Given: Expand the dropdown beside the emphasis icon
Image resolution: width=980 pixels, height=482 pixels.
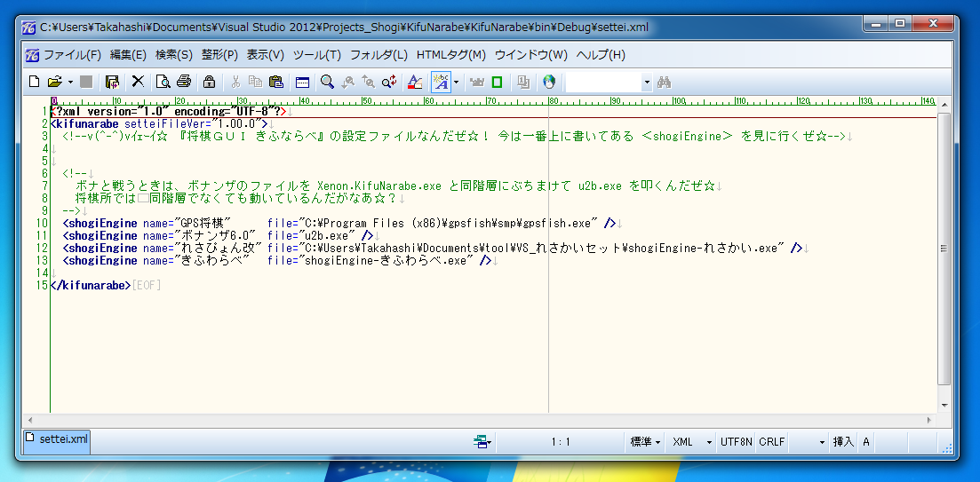Looking at the screenshot, I should point(457,82).
